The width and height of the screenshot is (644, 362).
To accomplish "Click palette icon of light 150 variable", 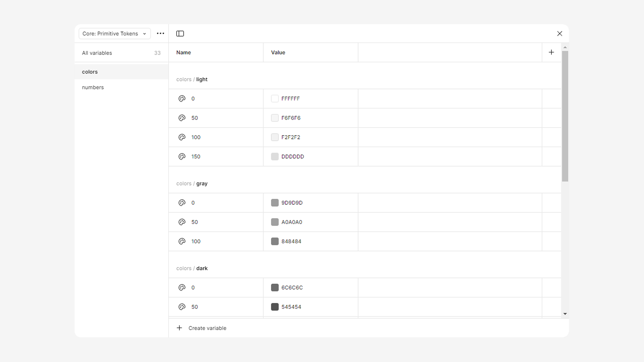I will click(x=182, y=156).
